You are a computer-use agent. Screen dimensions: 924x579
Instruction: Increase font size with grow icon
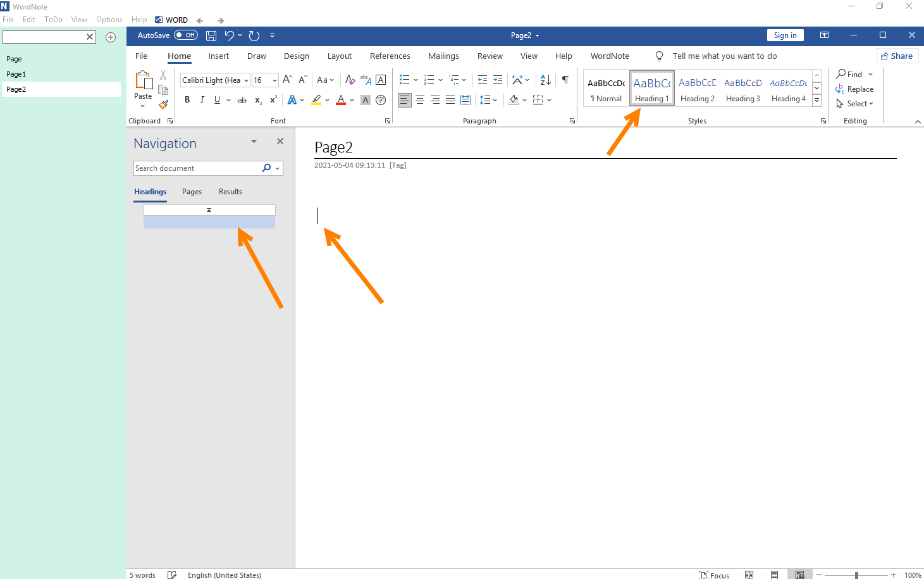click(x=287, y=80)
